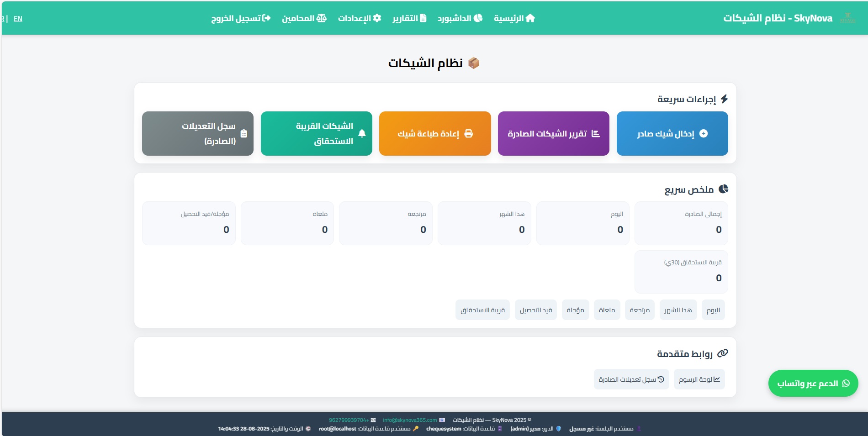Screen dimensions: 868x436
Task: Open WhatsApp support button
Action: (813, 383)
